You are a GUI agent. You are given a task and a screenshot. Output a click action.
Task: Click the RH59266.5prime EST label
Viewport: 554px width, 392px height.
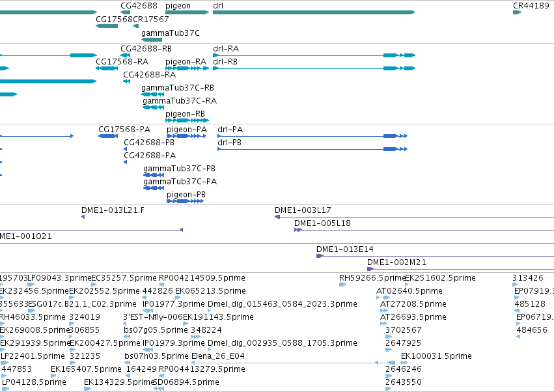coord(372,278)
